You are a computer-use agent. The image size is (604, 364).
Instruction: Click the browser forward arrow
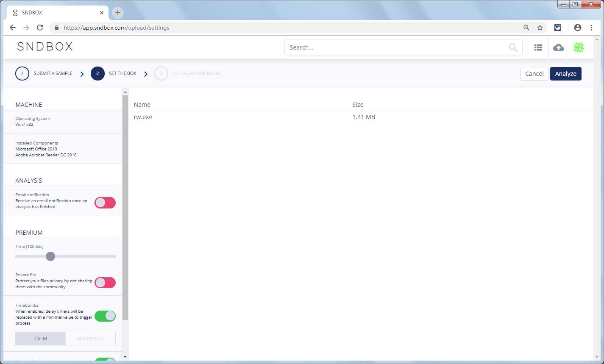pyautogui.click(x=26, y=28)
